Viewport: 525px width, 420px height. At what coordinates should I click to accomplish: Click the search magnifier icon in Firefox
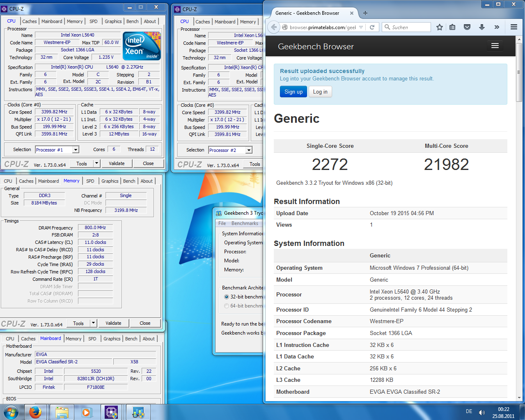pyautogui.click(x=387, y=27)
